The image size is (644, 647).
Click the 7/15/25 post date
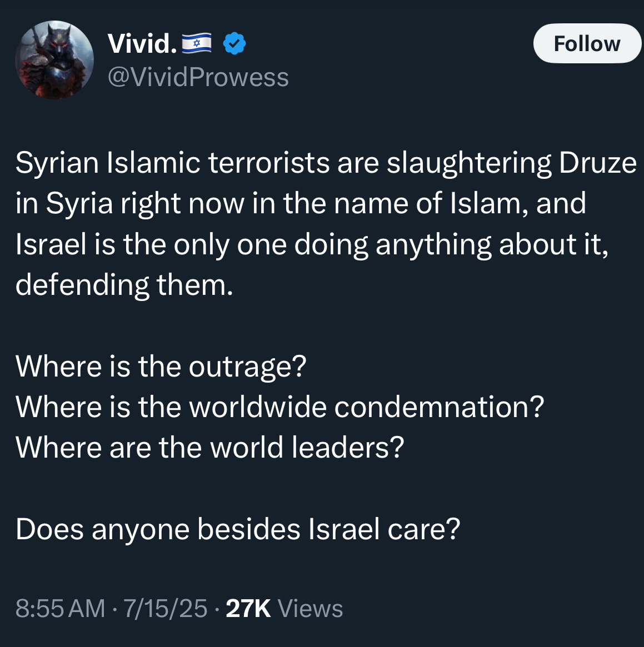pyautogui.click(x=166, y=608)
